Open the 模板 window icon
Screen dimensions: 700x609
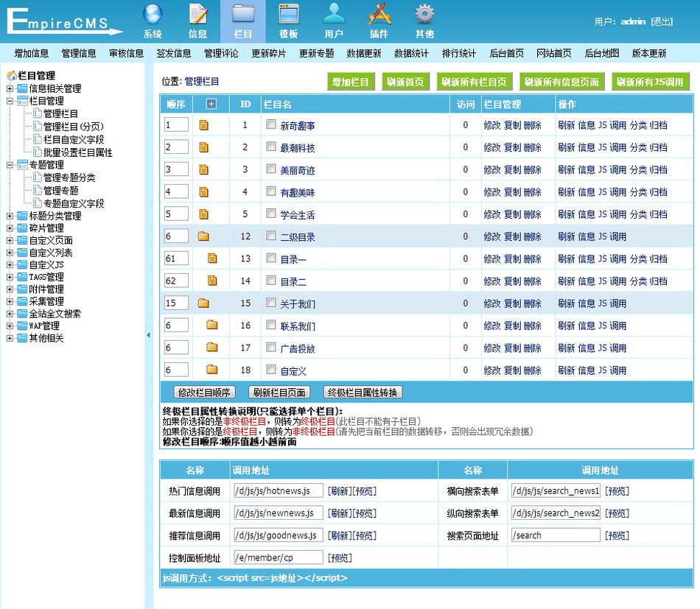[288, 15]
